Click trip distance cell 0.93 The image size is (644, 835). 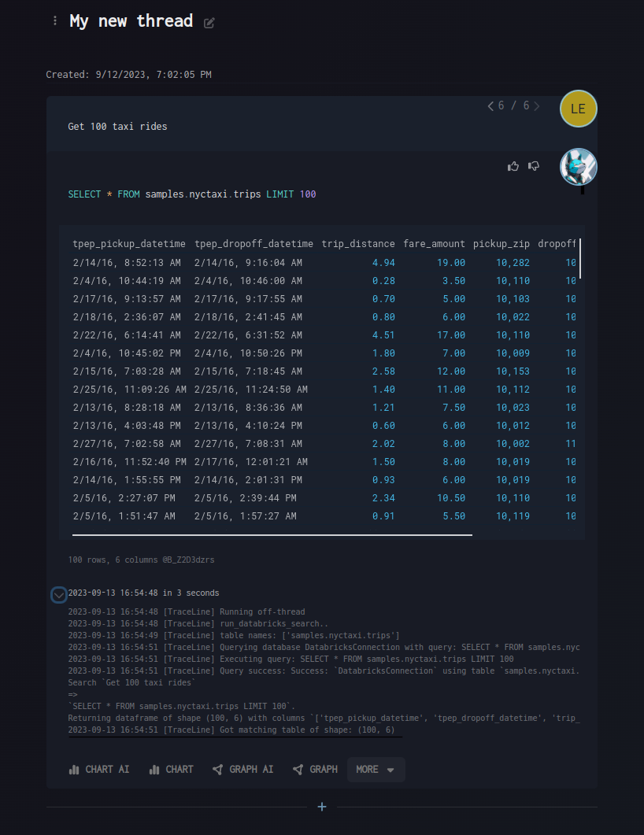(x=383, y=480)
